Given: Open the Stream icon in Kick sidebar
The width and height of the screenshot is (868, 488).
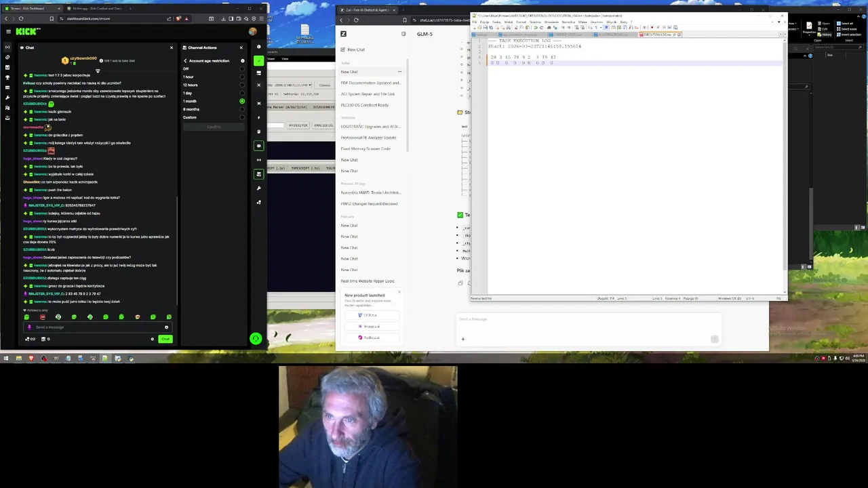Looking at the screenshot, I should (7, 47).
